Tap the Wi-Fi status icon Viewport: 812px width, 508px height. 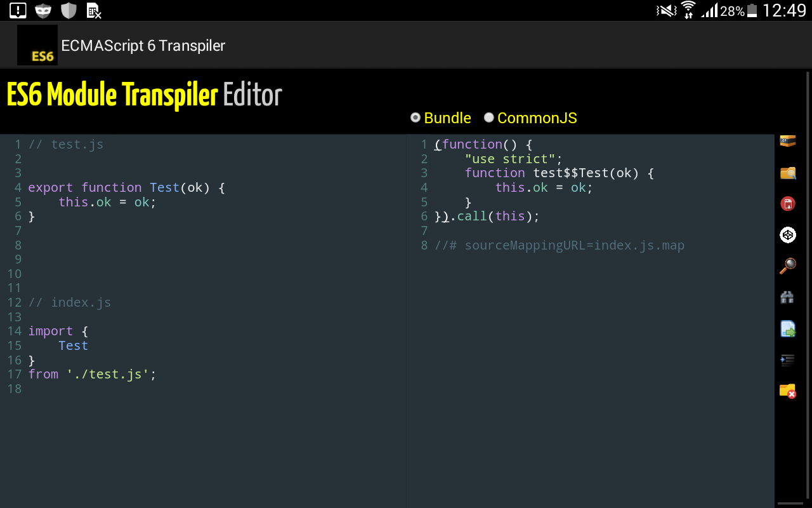[688, 10]
